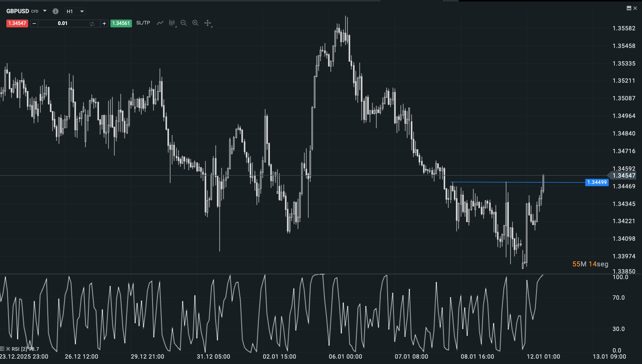Toggle the SL/TP option

coord(143,23)
